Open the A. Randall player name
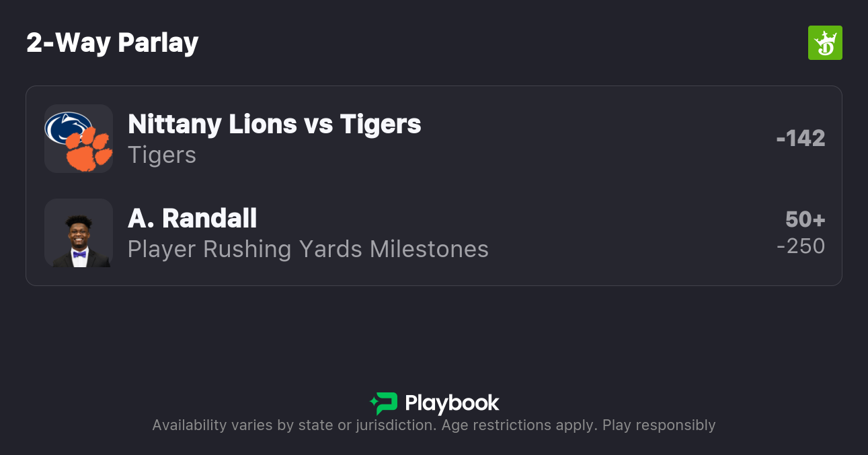The height and width of the screenshot is (455, 868). (x=192, y=218)
